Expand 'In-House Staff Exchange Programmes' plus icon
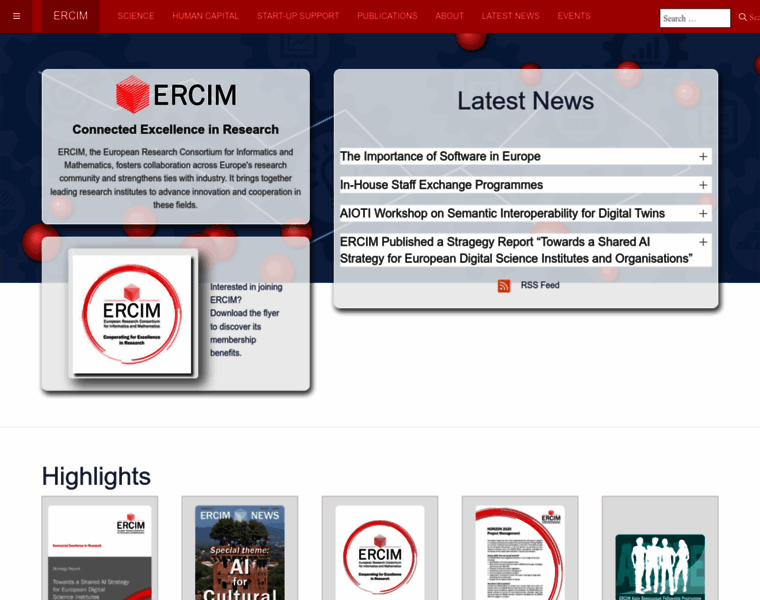Viewport: 760px width, 600px height. (x=703, y=185)
